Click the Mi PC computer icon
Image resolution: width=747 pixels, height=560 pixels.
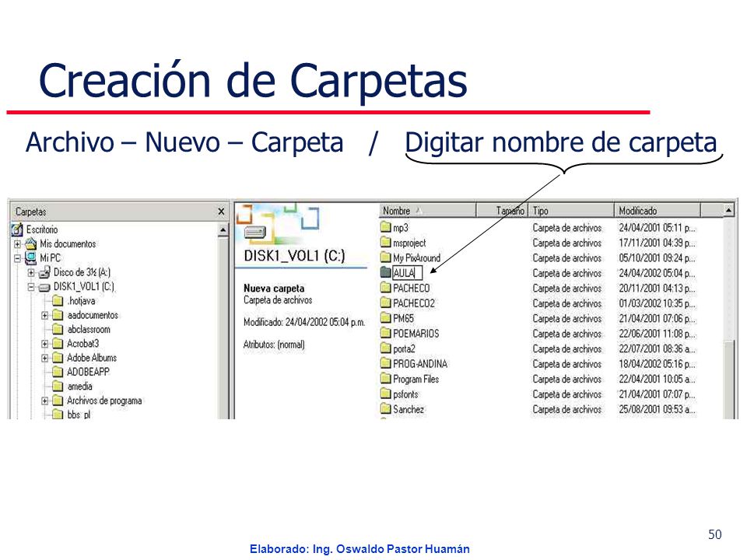[x=31, y=258]
